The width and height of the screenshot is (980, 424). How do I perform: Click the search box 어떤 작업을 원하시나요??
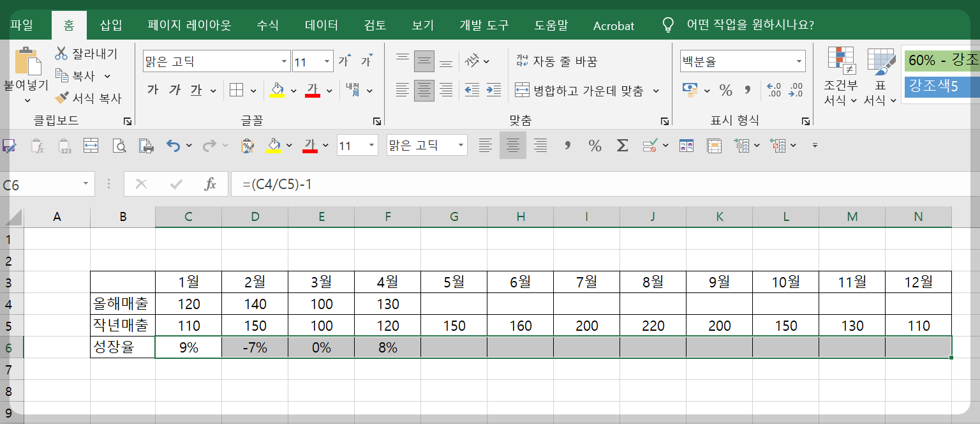click(750, 26)
